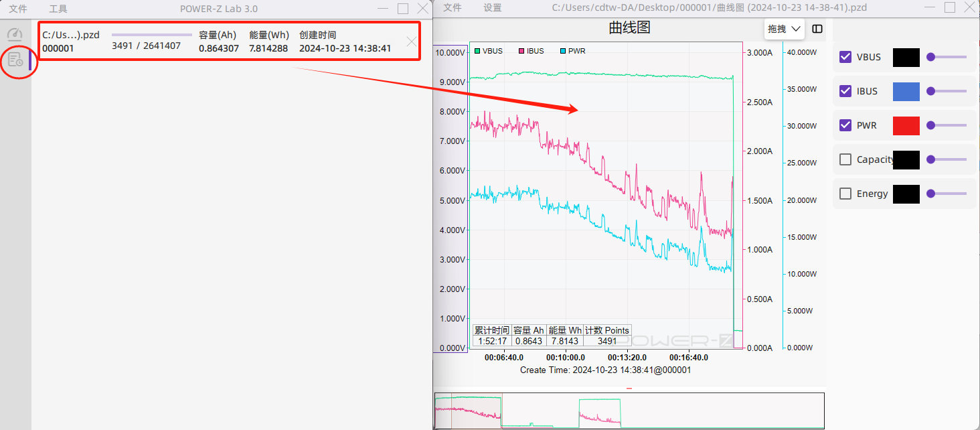Open the 拖拽 mode dropdown
Viewport: 980px width, 430px height.
pyautogui.click(x=785, y=29)
